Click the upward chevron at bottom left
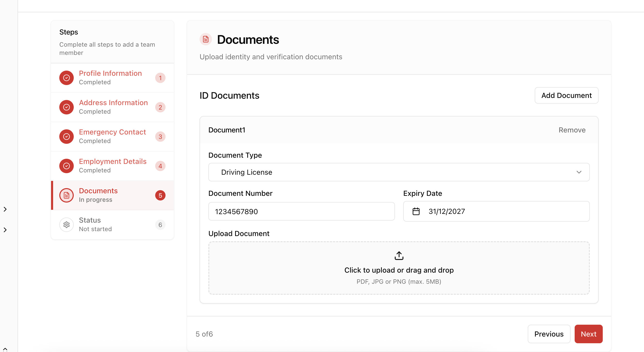644x352 pixels. tap(5, 349)
